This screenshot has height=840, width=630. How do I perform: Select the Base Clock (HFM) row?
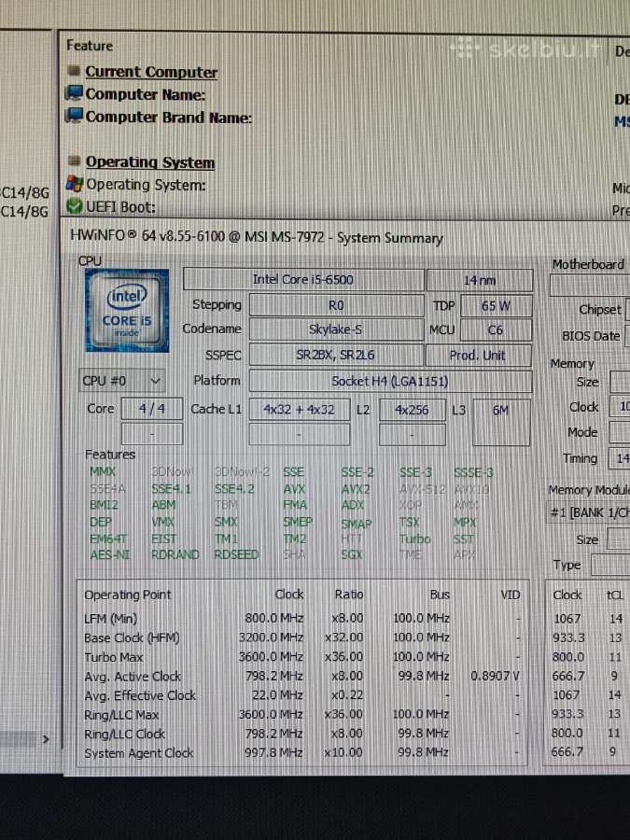302,637
